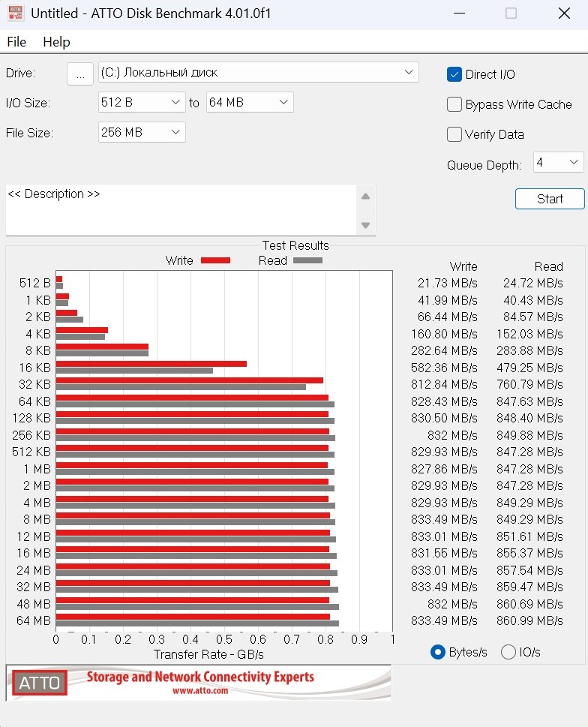This screenshot has width=588, height=727.
Task: Click the read value 851.61 MB/s
Action: 530,536
